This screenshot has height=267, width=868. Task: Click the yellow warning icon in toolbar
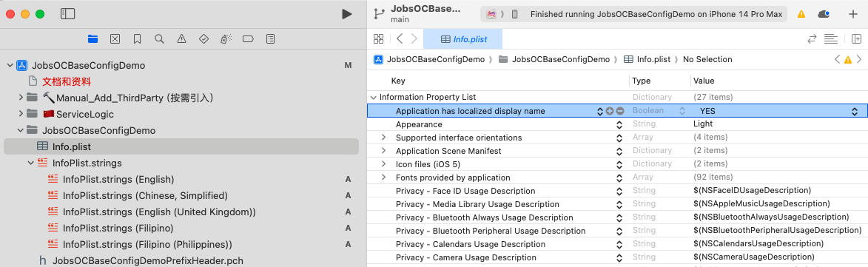pyautogui.click(x=801, y=14)
